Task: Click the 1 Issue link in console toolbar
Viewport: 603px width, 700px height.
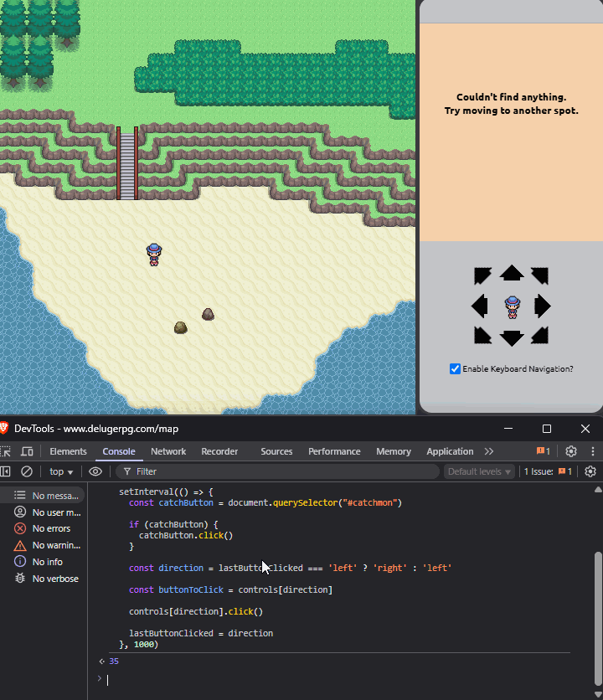Action: pyautogui.click(x=548, y=471)
